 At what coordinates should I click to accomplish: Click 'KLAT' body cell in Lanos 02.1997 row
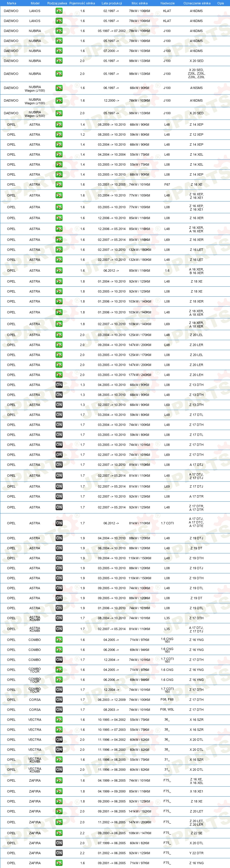tap(167, 11)
